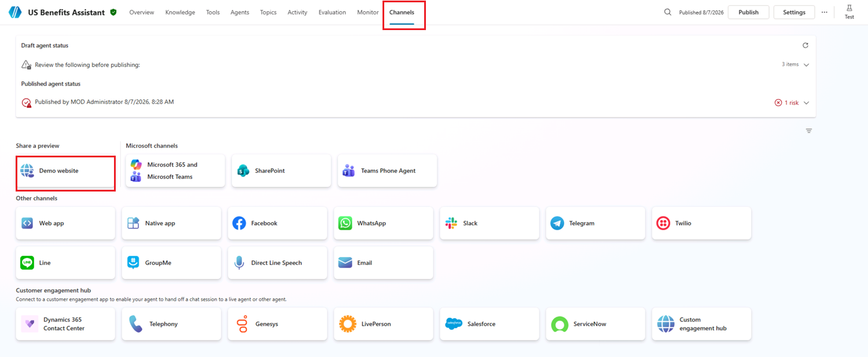Go to the Overview tab

tap(142, 12)
